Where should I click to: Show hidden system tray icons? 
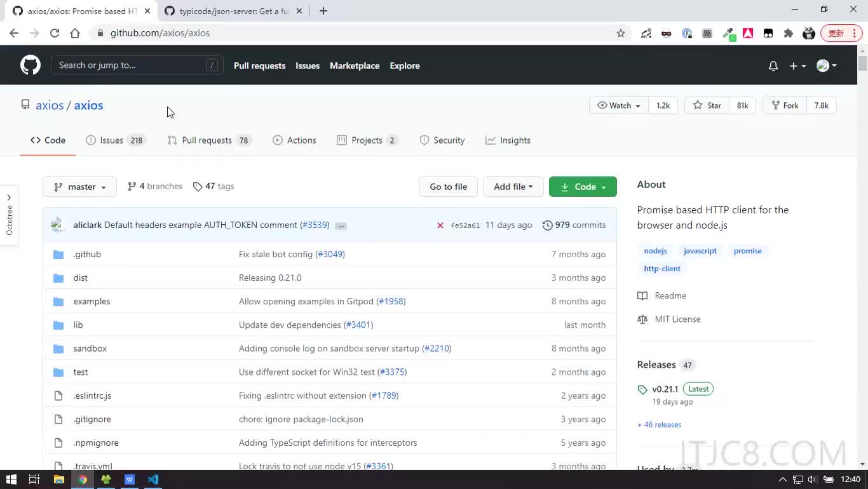coord(782,479)
